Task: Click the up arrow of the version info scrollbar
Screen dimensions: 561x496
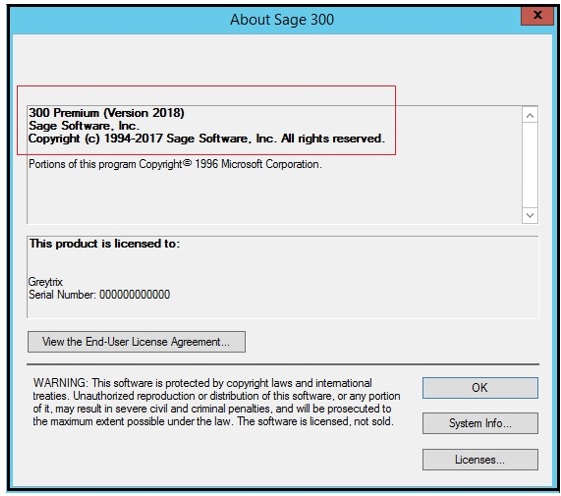Action: point(530,115)
